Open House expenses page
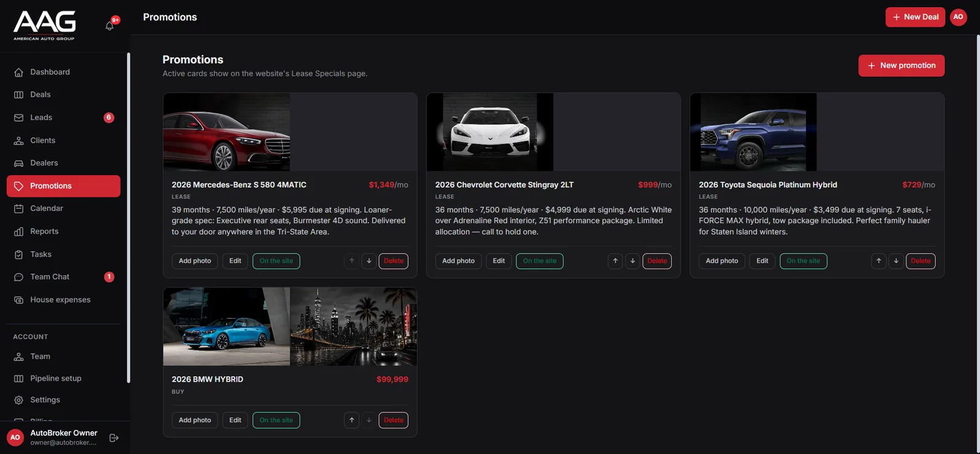Image resolution: width=980 pixels, height=454 pixels. tap(64, 300)
